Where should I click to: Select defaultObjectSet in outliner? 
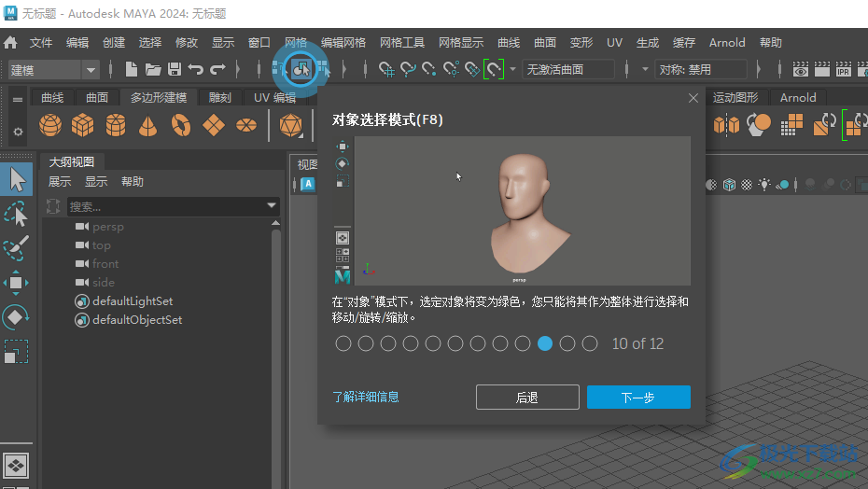pyautogui.click(x=136, y=320)
